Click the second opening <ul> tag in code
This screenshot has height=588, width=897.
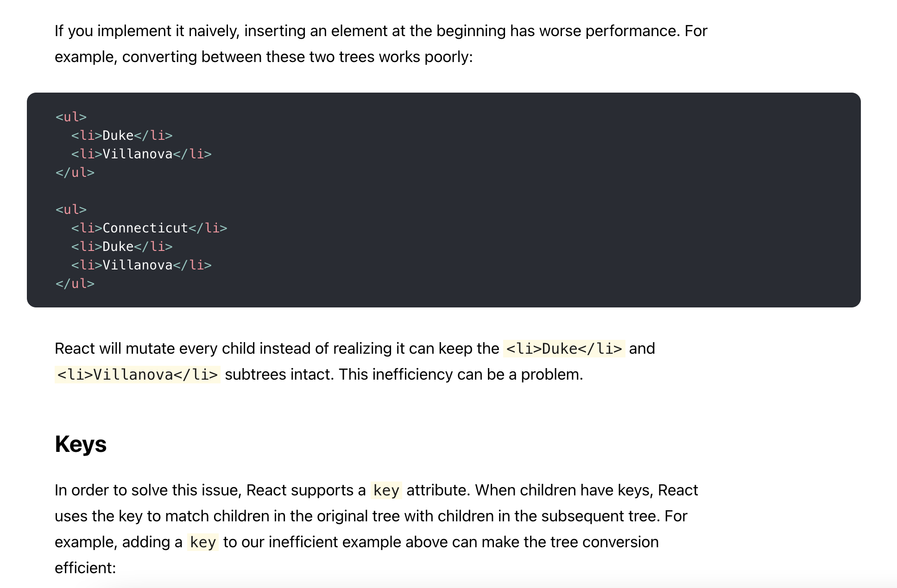point(71,210)
